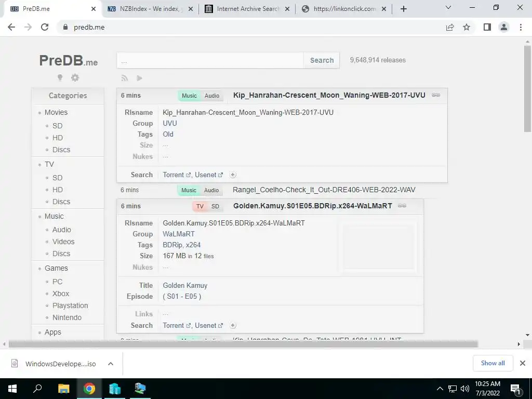Click the RSS feed icon below search box
The height and width of the screenshot is (399, 532).
coord(125,78)
